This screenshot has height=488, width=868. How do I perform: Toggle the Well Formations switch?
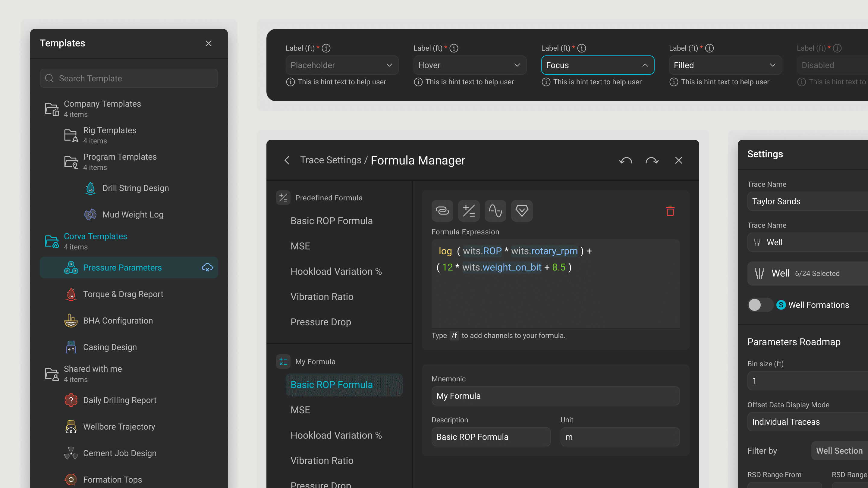tap(760, 305)
